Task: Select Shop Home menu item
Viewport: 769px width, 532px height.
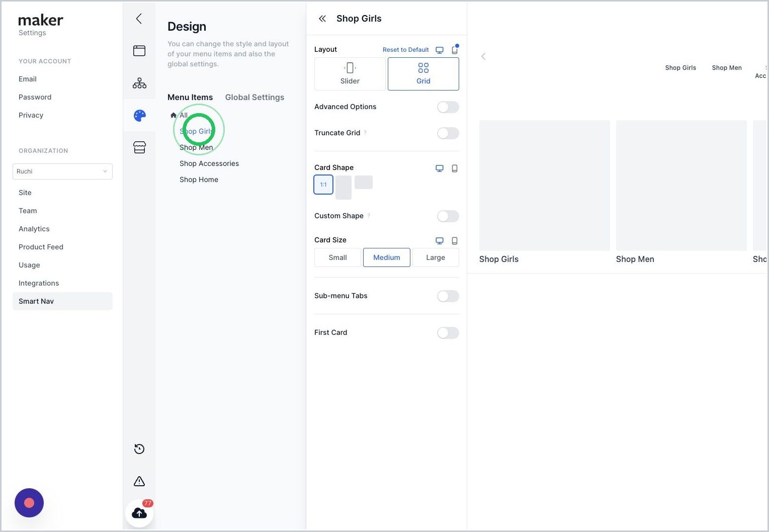Action: pos(199,180)
